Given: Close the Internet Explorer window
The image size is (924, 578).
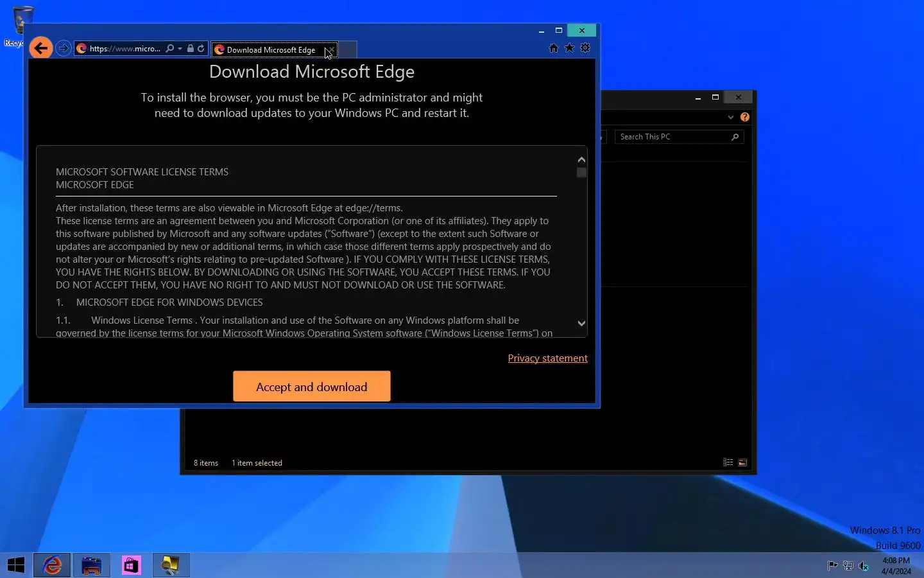Looking at the screenshot, I should (582, 31).
